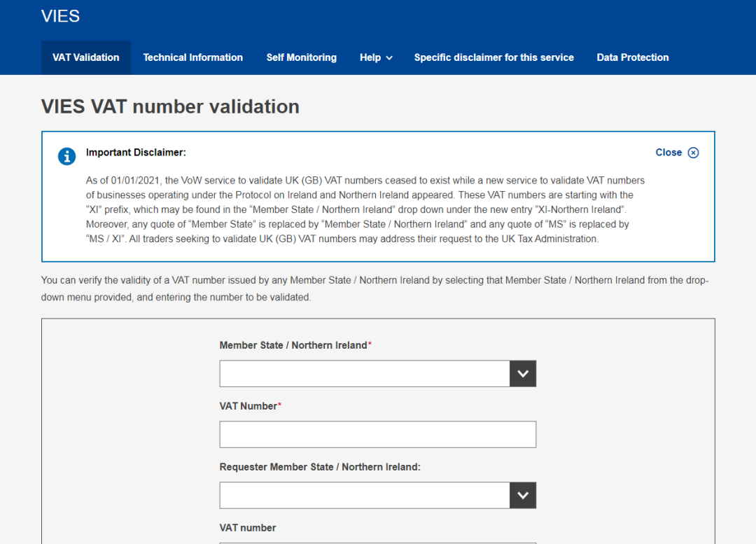Viewport: 756px width, 544px height.
Task: Open the VAT Validation tab
Action: (x=86, y=57)
